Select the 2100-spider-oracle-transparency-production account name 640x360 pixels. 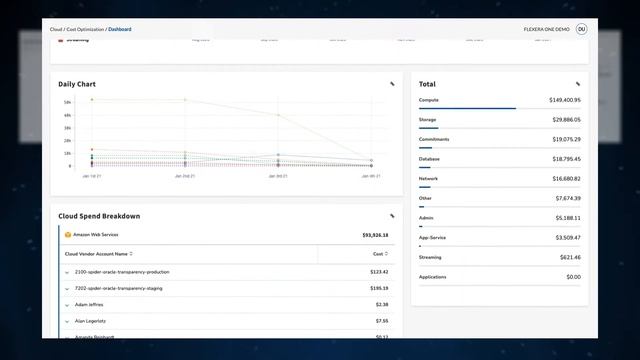122,272
